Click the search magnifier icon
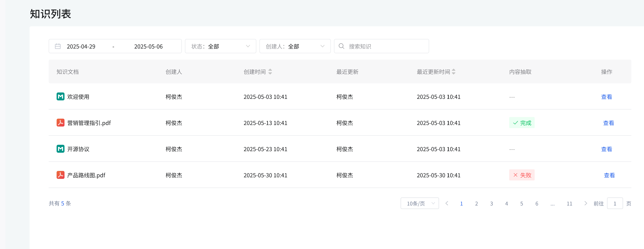 pyautogui.click(x=341, y=46)
